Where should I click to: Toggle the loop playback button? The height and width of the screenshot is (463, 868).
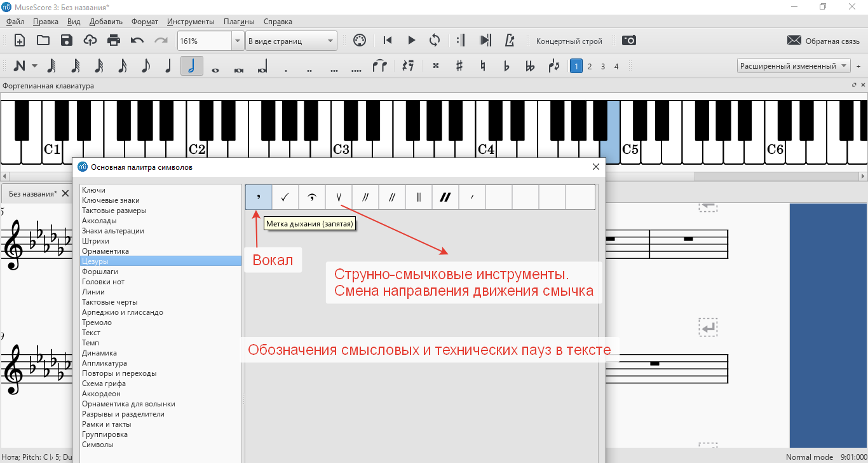tap(435, 41)
